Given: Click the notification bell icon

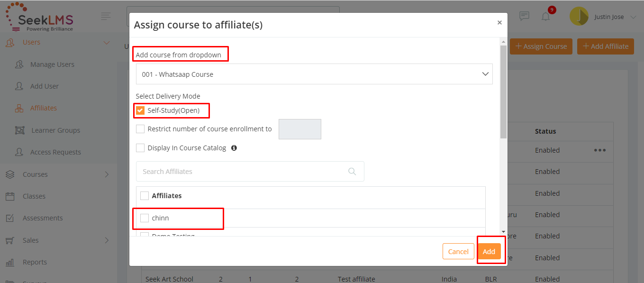Looking at the screenshot, I should pos(546,16).
